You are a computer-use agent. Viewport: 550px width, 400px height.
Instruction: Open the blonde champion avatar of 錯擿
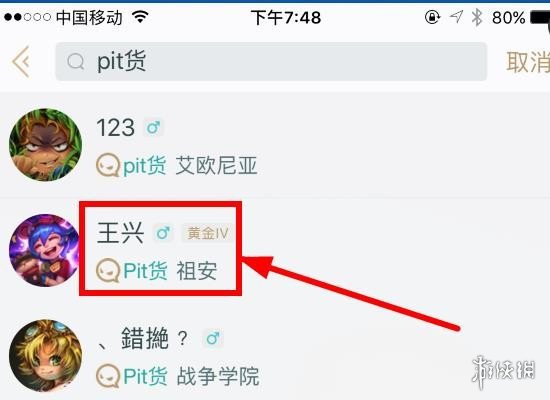(x=46, y=355)
